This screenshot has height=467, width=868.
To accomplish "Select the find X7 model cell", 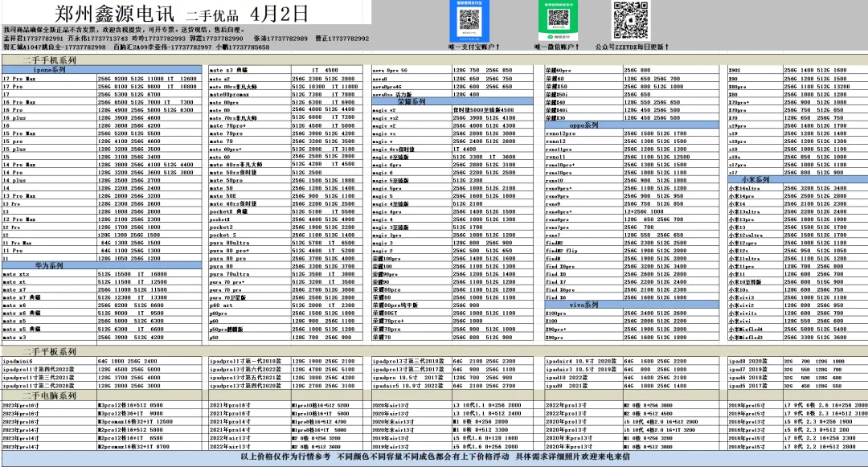I will [584, 281].
